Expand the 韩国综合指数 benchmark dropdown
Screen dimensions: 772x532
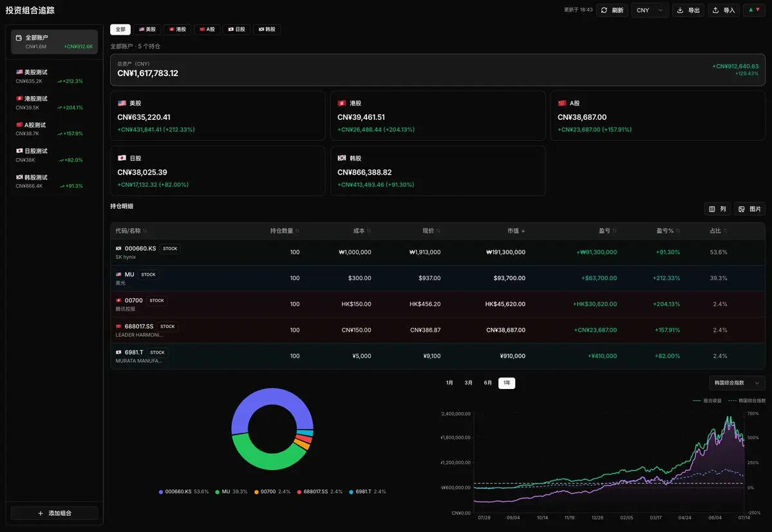pos(737,383)
